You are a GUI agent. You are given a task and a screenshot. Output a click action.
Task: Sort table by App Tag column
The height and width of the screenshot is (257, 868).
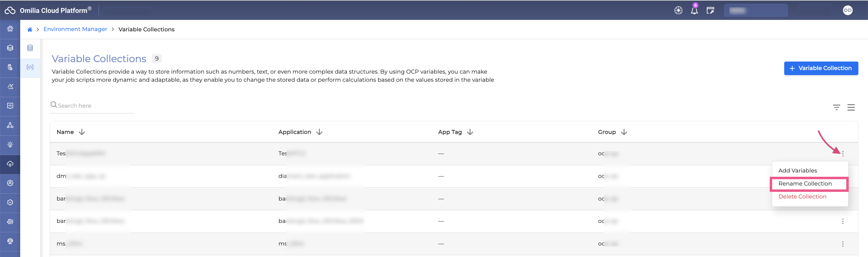click(x=470, y=132)
